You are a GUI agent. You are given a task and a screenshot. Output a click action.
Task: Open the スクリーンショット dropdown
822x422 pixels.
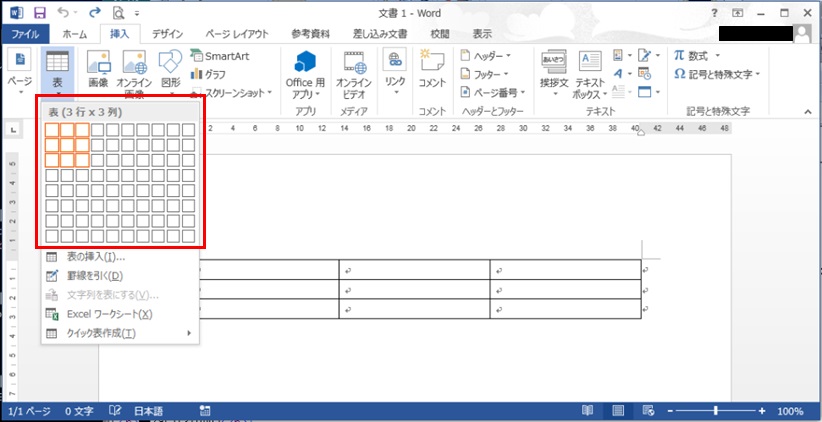[231, 93]
